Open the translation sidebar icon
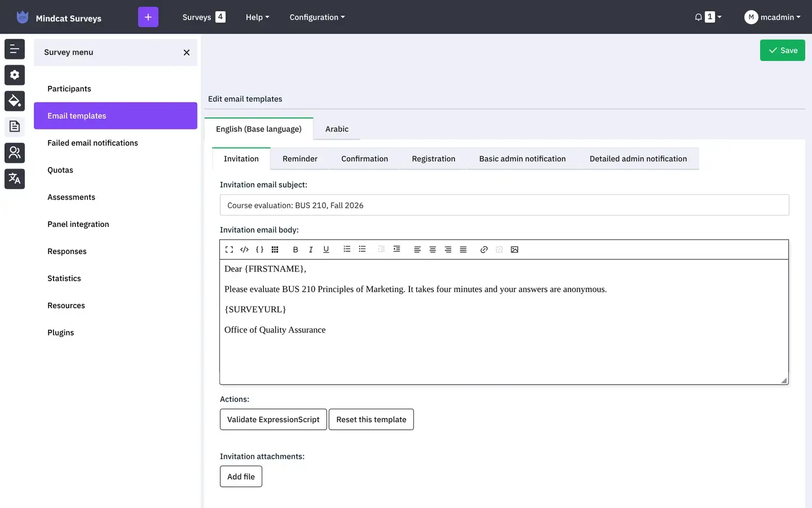The height and width of the screenshot is (508, 812). (x=15, y=179)
